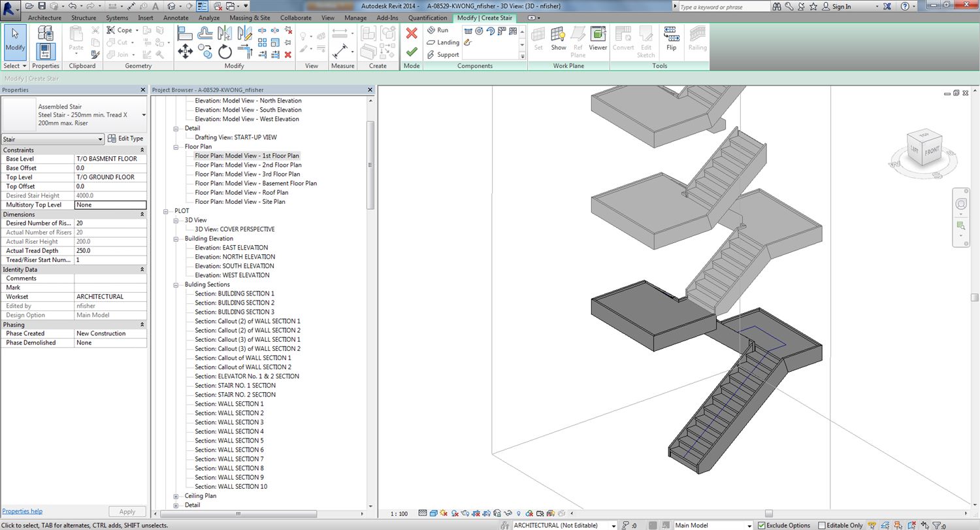Select Floor Plan: Model View - Roof Plan
This screenshot has height=530, width=980.
point(241,193)
